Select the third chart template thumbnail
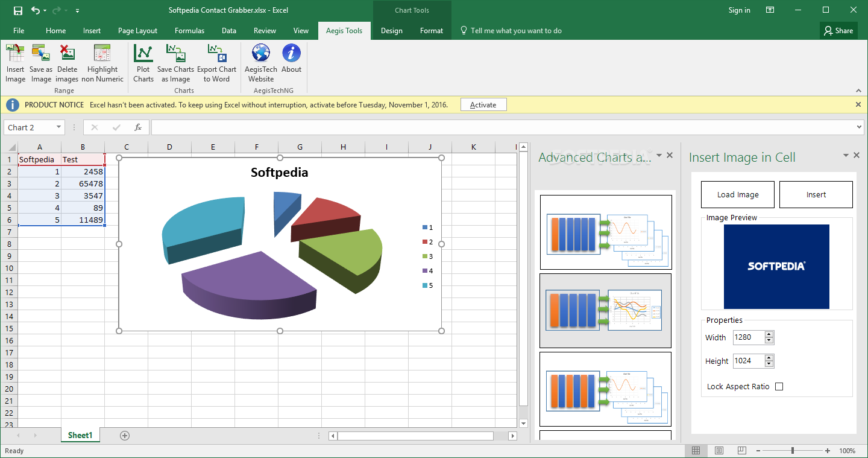 (606, 389)
